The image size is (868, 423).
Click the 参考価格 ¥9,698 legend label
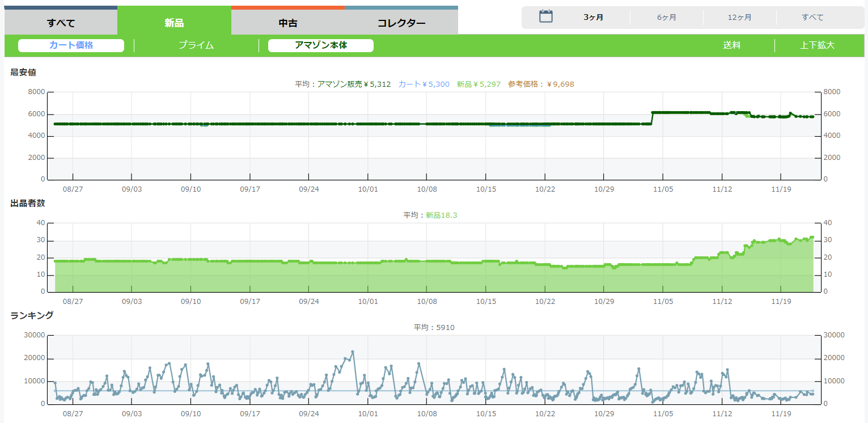[541, 84]
